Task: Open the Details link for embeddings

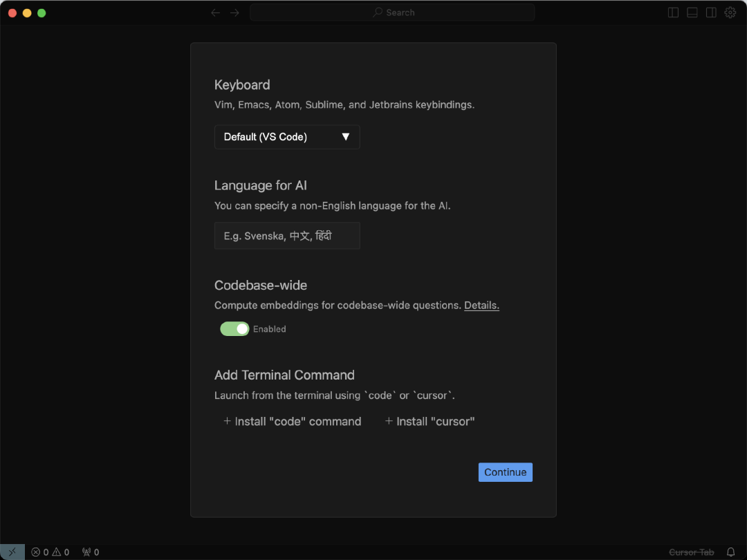Action: coord(481,305)
